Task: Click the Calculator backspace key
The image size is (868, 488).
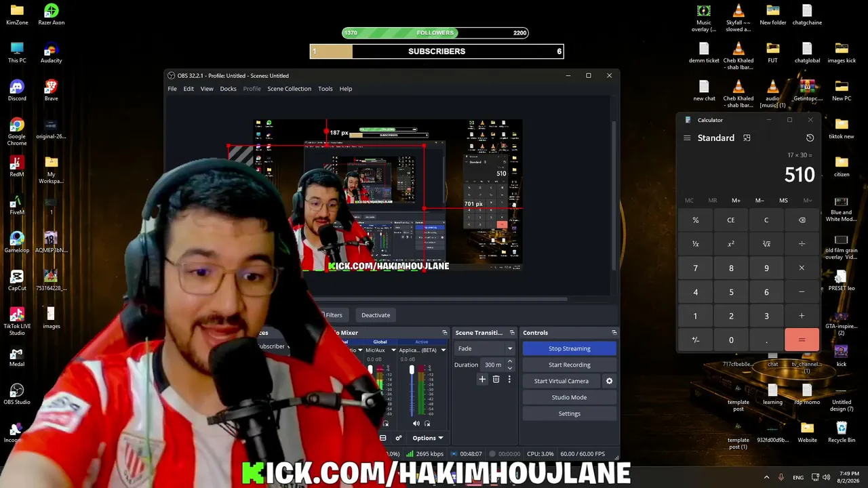Action: (802, 220)
